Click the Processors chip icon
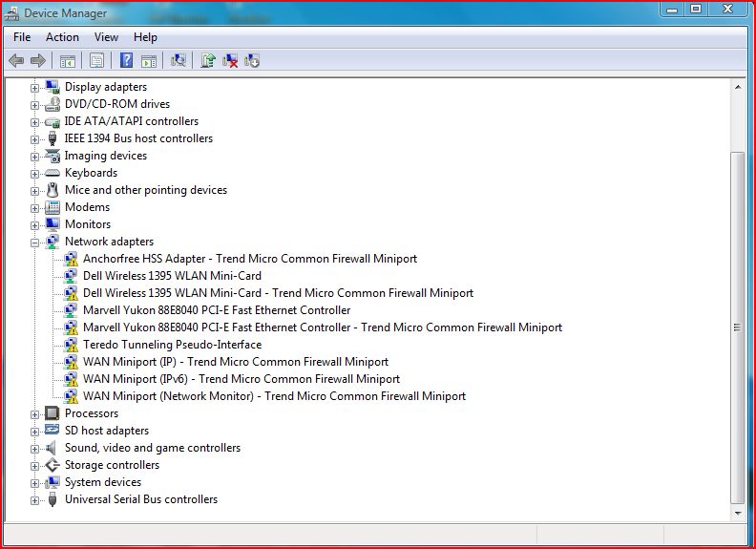 pos(52,413)
